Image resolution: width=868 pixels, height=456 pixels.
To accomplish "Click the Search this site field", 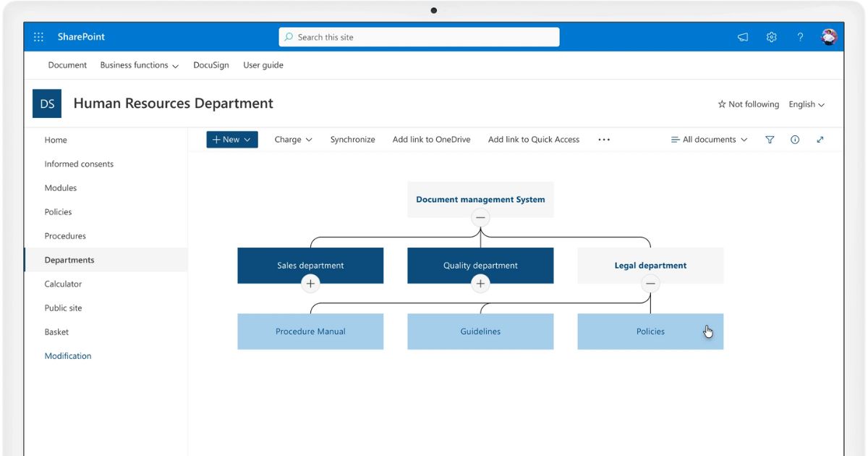I will [419, 37].
